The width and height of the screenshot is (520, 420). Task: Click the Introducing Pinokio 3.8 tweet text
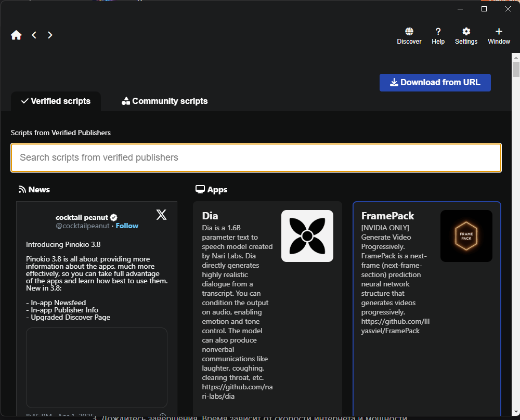point(63,245)
